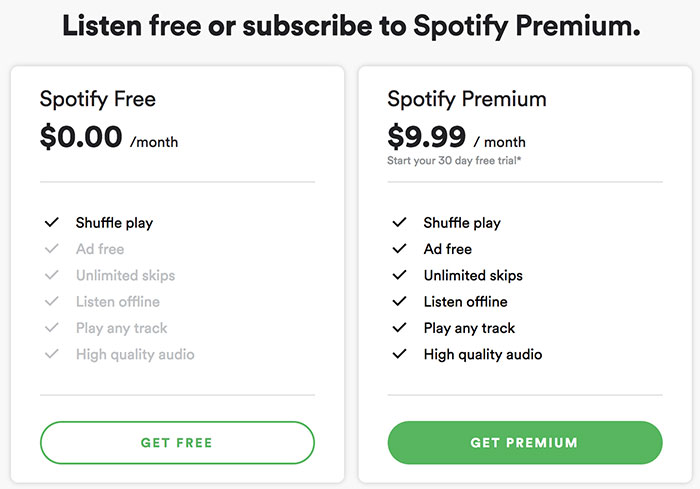
Task: Click the $0.00 per month price
Action: [x=82, y=137]
